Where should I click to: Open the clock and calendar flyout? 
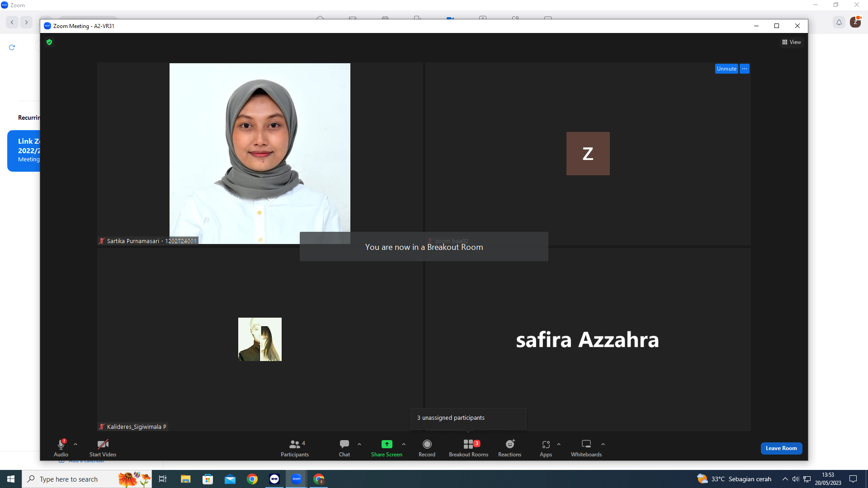828,479
